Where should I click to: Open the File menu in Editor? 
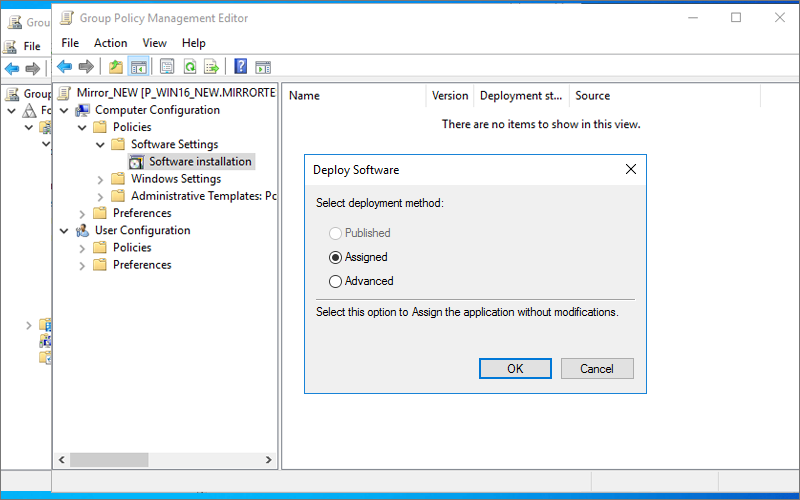coord(70,43)
